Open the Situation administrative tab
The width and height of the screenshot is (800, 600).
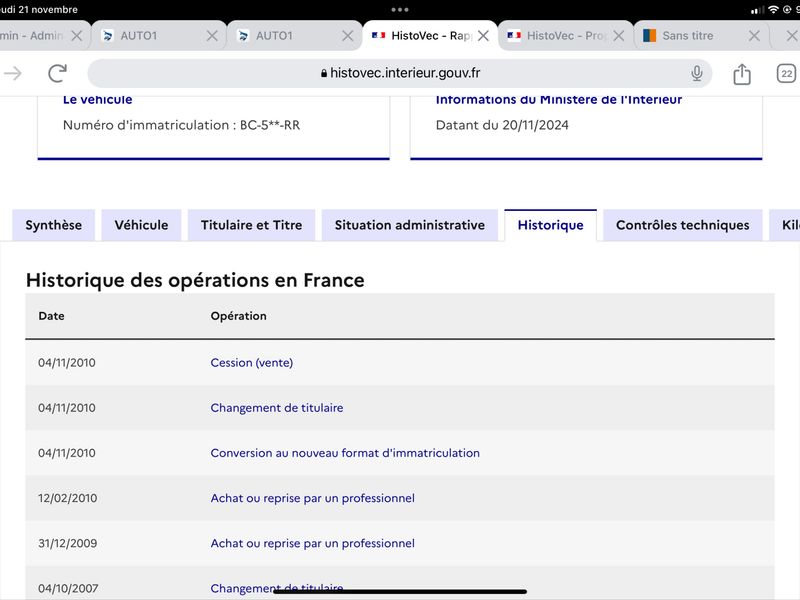coord(410,225)
